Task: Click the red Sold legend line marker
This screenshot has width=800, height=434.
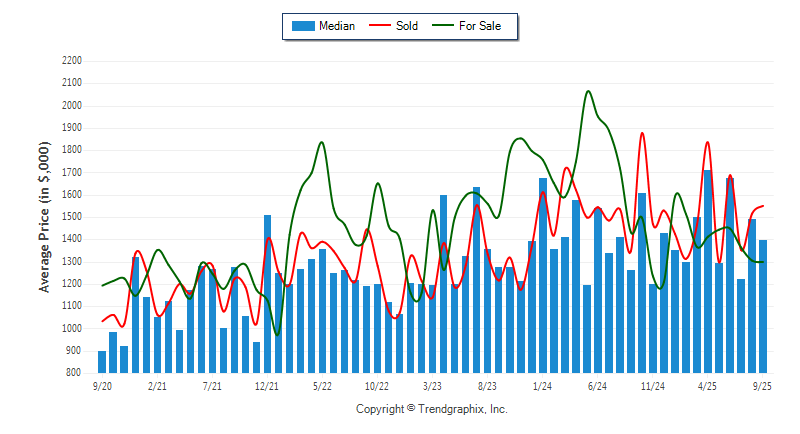Action: [383, 26]
